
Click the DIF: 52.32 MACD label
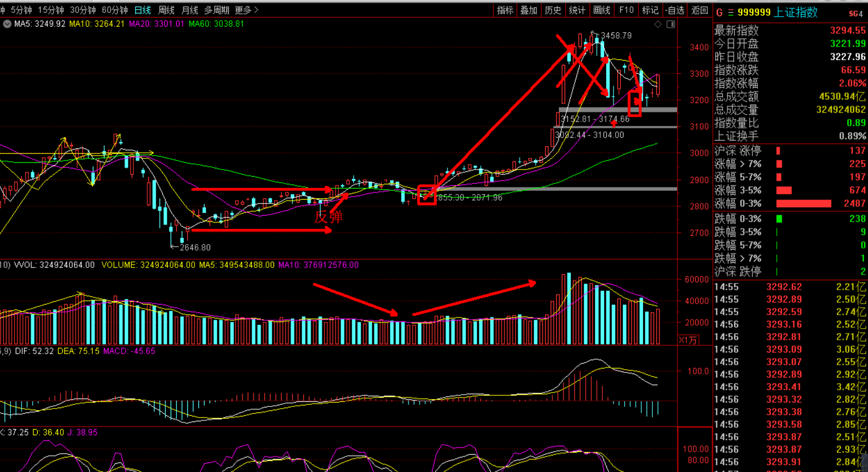tap(34, 351)
